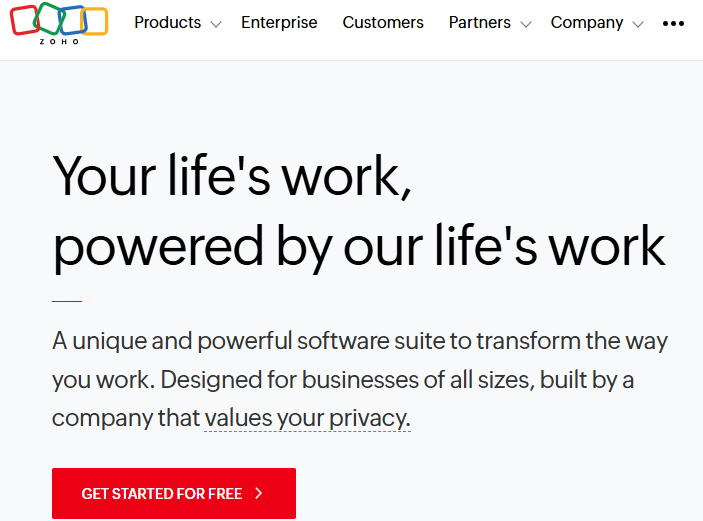Screen dimensions: 703x521
Task: Follow the 'values your privacy' link
Action: [307, 418]
